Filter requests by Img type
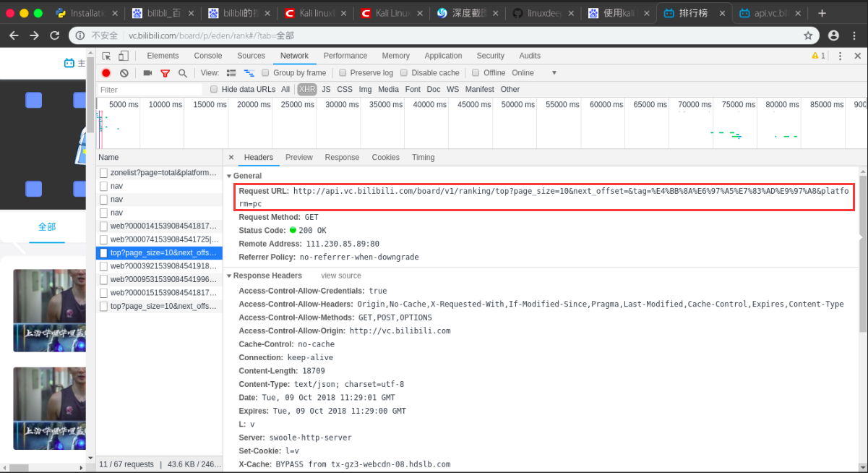The image size is (868, 473). point(365,90)
